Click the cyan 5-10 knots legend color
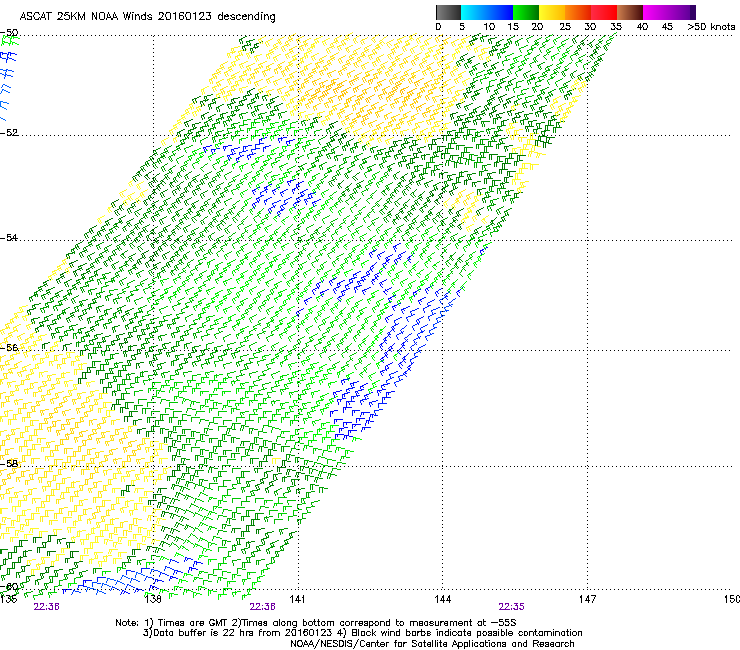 474,12
